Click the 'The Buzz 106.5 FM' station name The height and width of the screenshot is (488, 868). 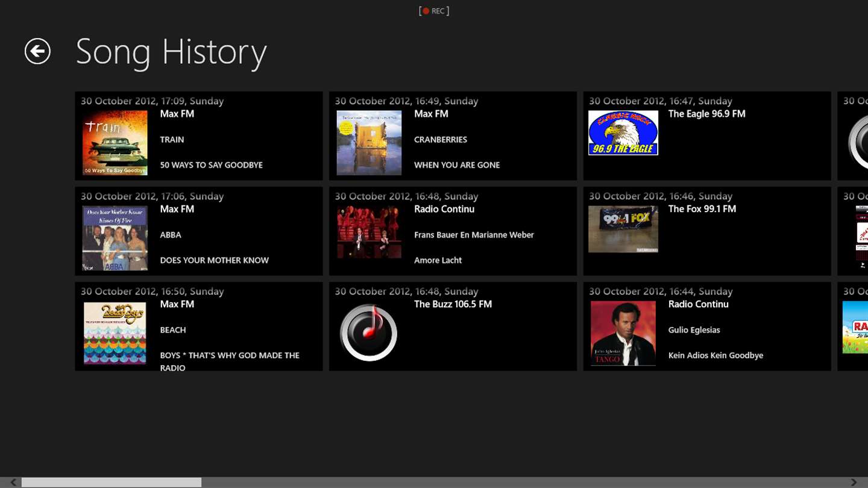453,304
